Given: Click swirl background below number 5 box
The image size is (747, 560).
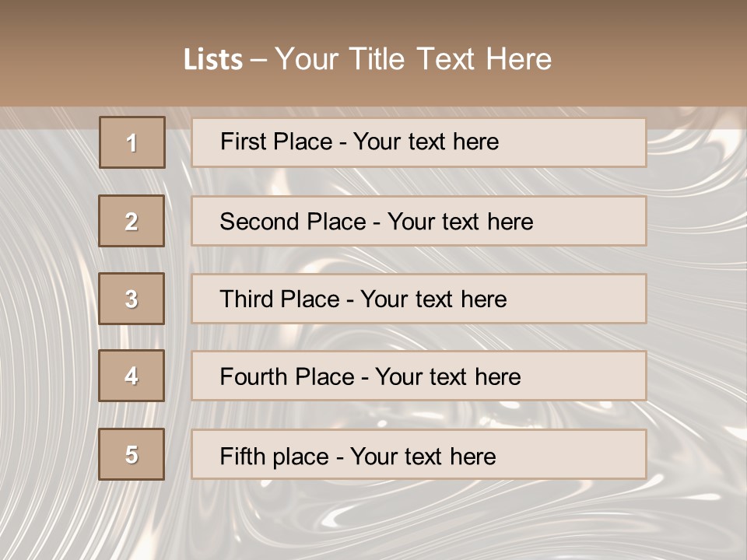Looking at the screenshot, I should point(132,517).
